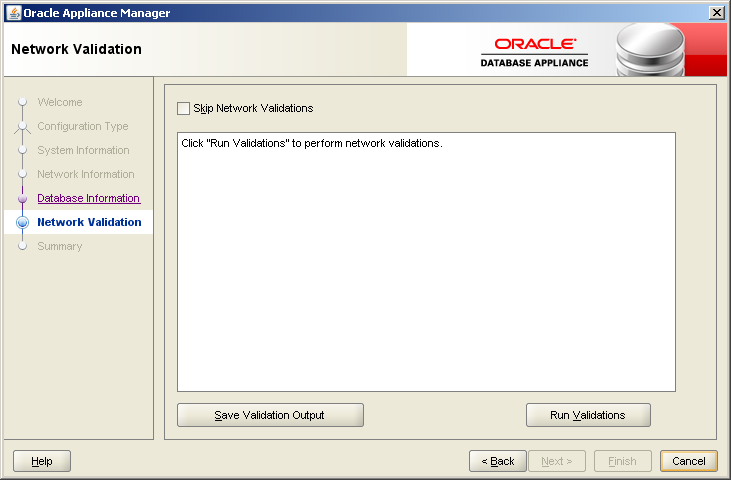Viewport: 731px width, 480px height.
Task: Click the Database Information step bullet icon
Action: tap(22, 199)
